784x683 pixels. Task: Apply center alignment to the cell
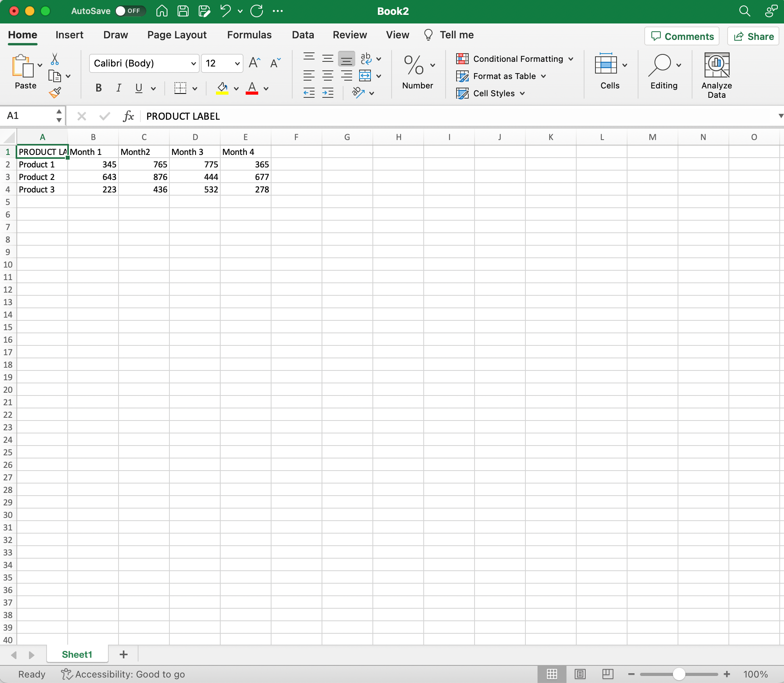[x=328, y=75]
